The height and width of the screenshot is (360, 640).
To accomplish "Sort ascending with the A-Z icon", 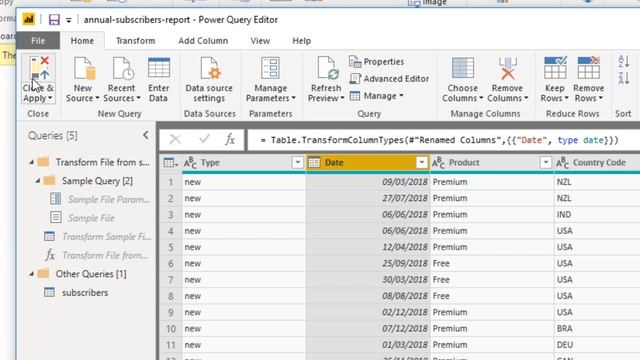I will tap(624, 62).
